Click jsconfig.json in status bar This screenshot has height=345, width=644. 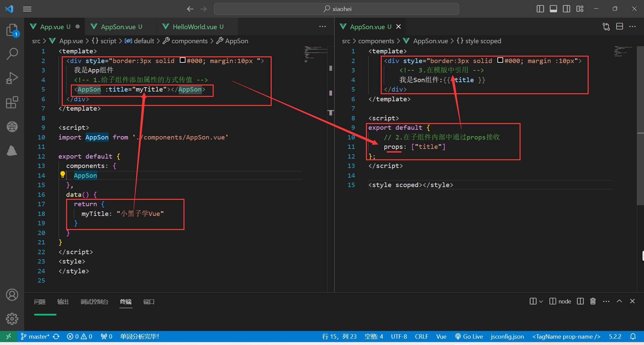pyautogui.click(x=507, y=336)
